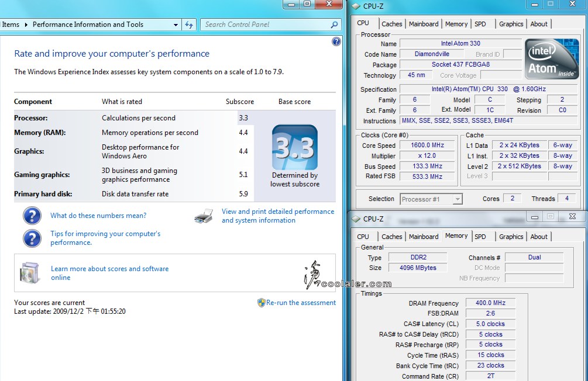Click the Intel Atom inside logo

551,59
